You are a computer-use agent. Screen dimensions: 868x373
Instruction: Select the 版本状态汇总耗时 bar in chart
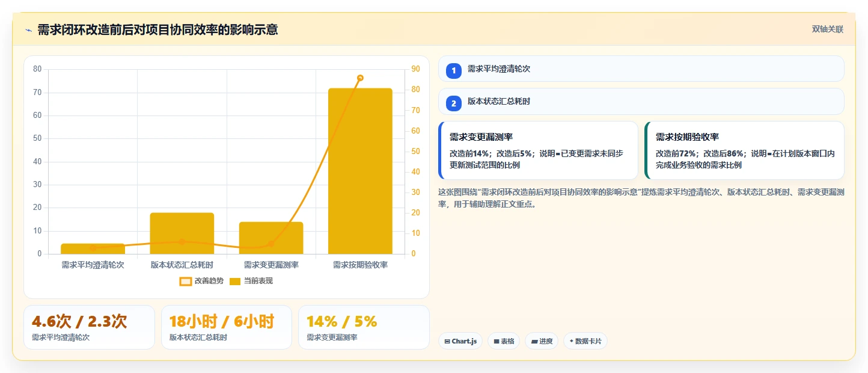tap(182, 233)
